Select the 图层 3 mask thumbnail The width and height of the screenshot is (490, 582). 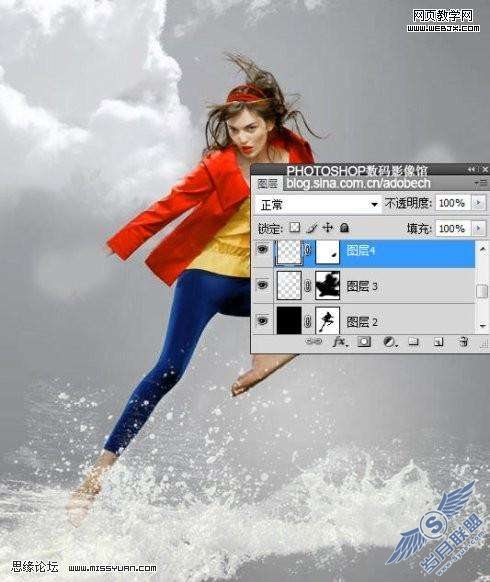pyautogui.click(x=327, y=285)
